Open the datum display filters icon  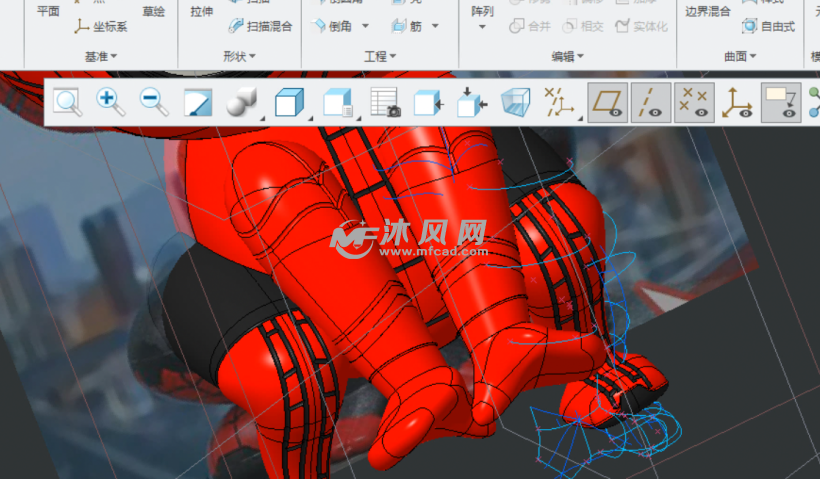click(x=559, y=102)
